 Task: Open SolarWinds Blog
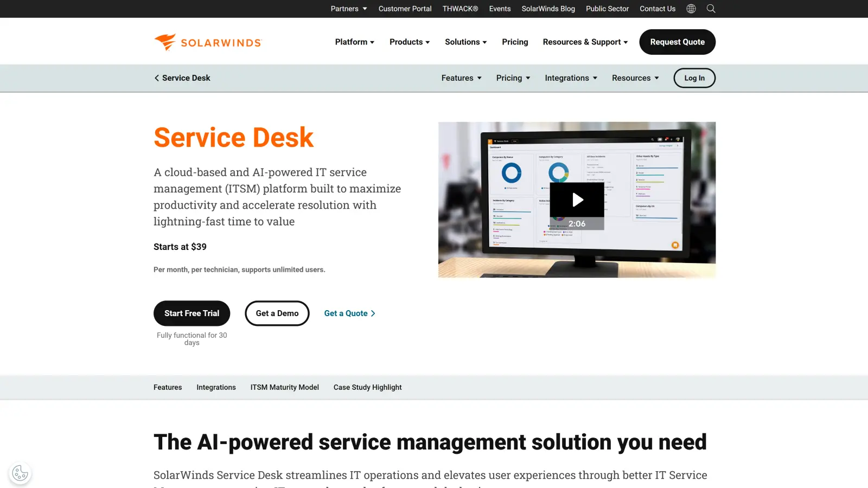click(548, 9)
